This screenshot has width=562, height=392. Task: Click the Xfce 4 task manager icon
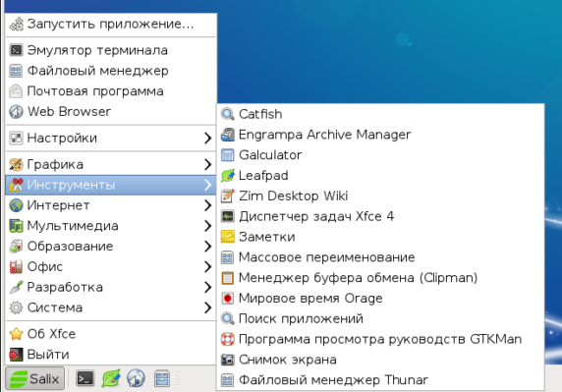point(228,216)
